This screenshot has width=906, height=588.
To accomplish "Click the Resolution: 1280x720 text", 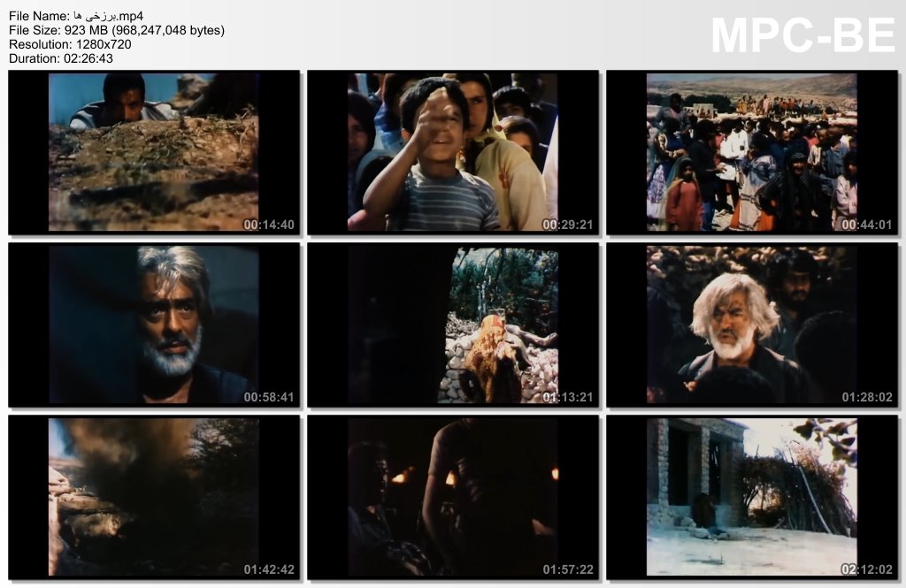I will tap(70, 44).
